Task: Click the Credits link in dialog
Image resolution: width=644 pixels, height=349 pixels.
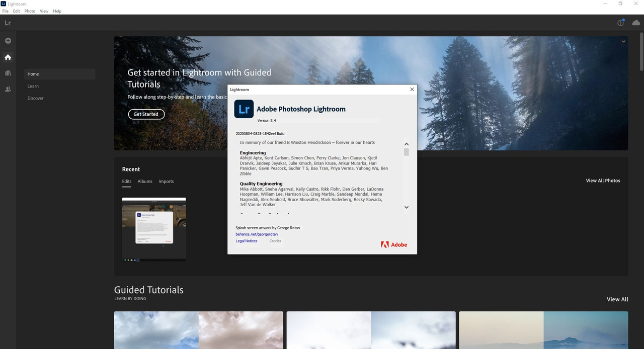Action: pos(275,241)
